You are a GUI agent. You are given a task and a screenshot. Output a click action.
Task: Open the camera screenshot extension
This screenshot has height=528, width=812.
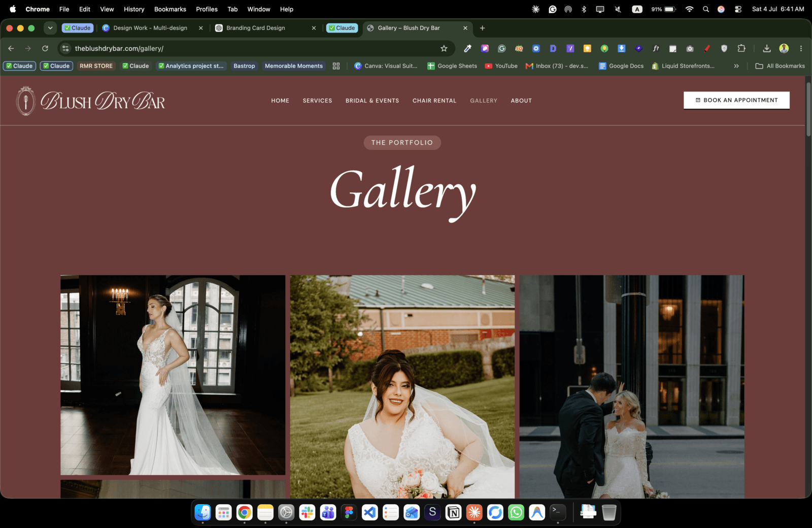[690, 48]
